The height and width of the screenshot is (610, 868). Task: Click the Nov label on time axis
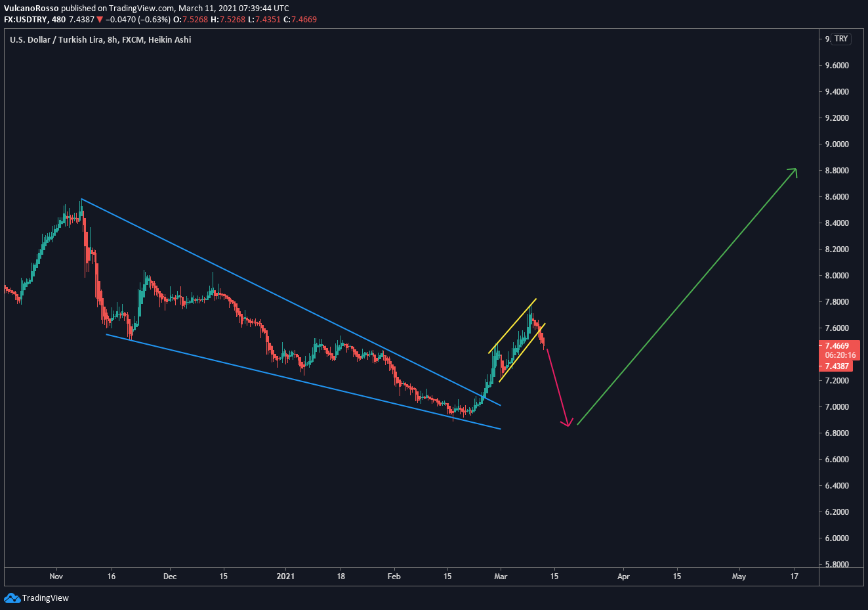pos(56,577)
